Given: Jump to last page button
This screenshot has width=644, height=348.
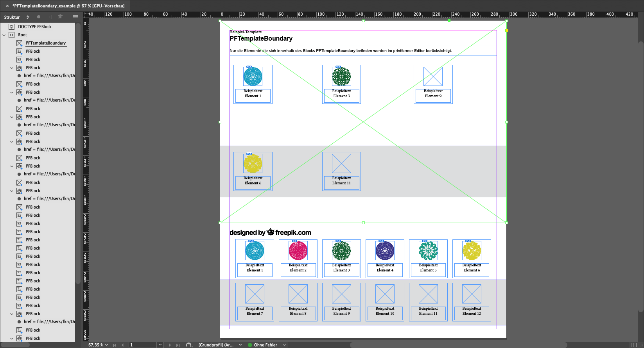Looking at the screenshot, I should pos(178,345).
